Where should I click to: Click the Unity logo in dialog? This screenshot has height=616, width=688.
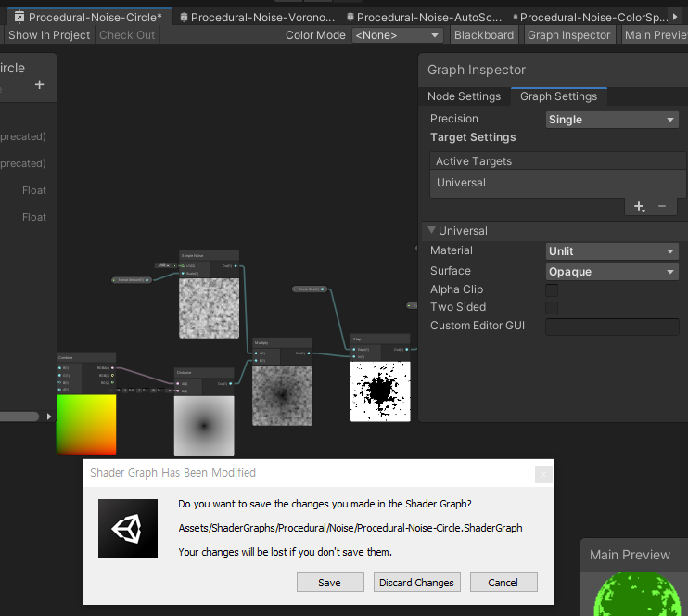point(128,529)
